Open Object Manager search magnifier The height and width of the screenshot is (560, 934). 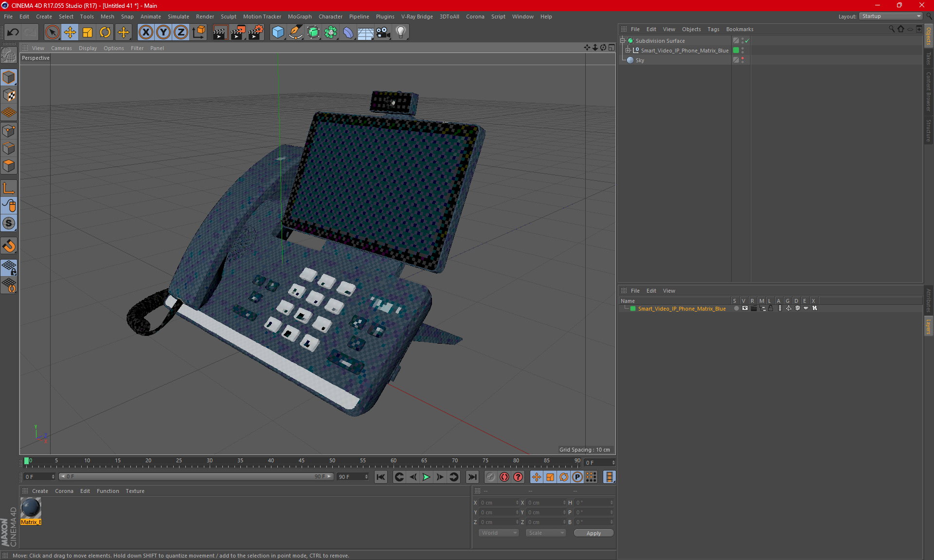pos(891,29)
